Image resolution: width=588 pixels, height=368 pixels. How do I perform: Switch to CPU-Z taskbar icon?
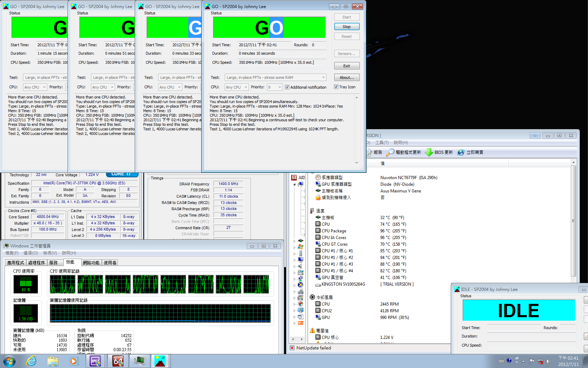click(96, 361)
